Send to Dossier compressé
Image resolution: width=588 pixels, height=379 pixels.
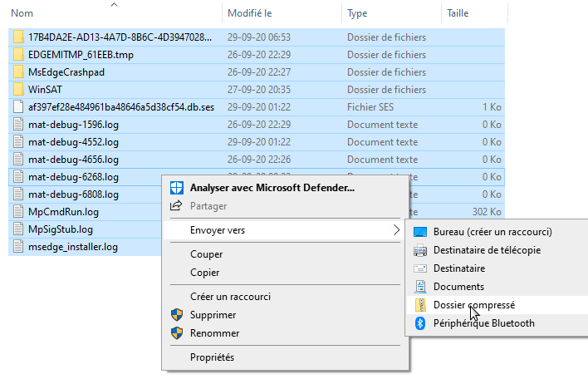[x=497, y=305]
